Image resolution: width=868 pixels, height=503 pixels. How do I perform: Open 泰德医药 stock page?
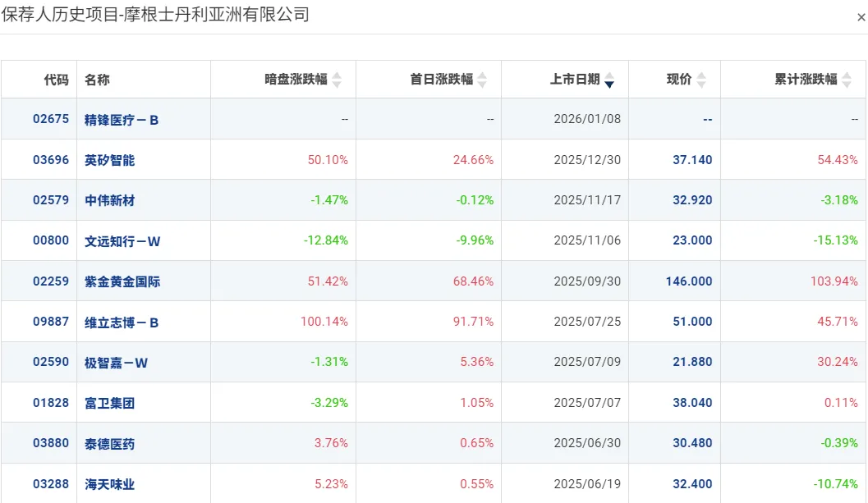[x=109, y=444]
